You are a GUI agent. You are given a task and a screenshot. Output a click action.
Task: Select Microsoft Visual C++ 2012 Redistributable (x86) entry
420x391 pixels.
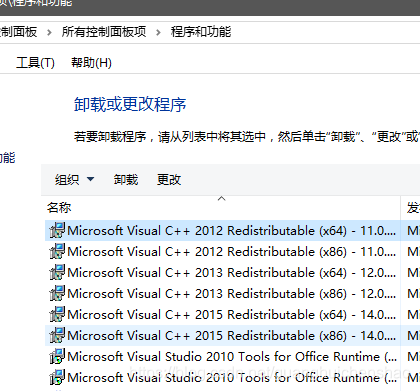tap(222, 251)
